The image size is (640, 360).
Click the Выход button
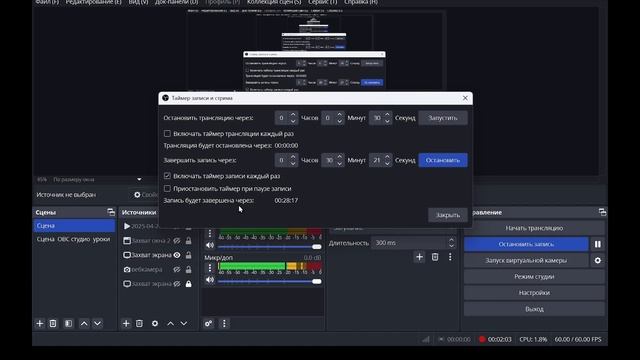534,309
